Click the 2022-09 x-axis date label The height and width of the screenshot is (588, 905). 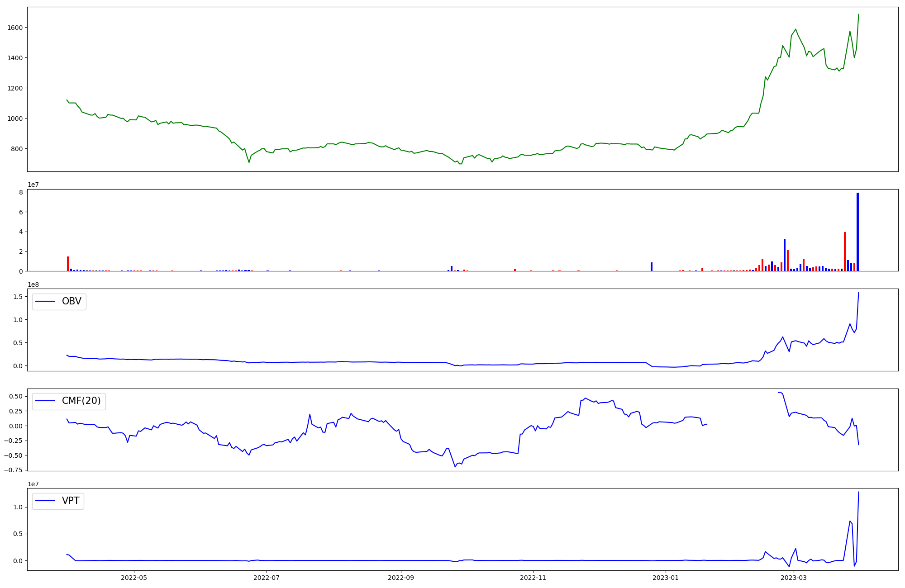[x=401, y=578]
